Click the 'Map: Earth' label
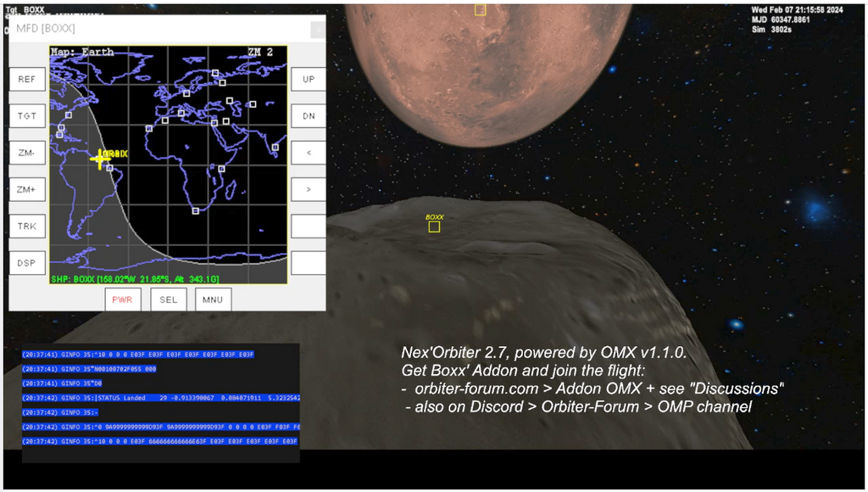 (x=82, y=52)
